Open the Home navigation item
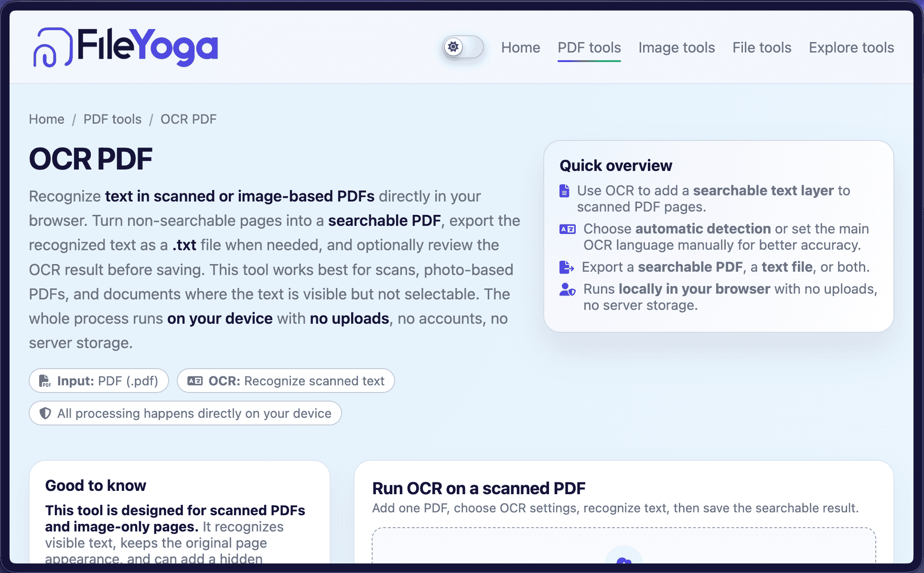This screenshot has width=924, height=573. (x=521, y=48)
